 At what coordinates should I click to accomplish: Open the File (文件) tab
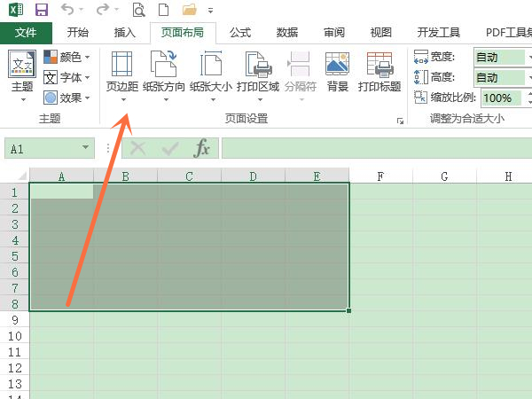pos(27,33)
